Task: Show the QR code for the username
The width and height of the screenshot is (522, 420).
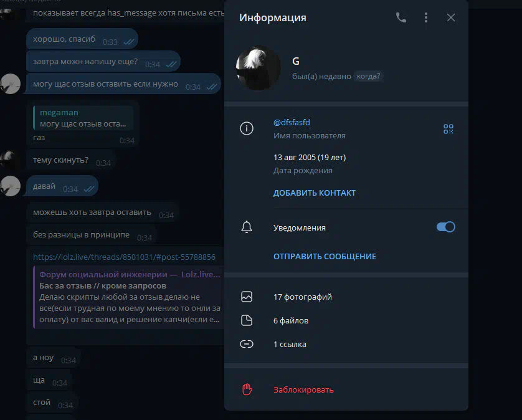Action: 448,129
